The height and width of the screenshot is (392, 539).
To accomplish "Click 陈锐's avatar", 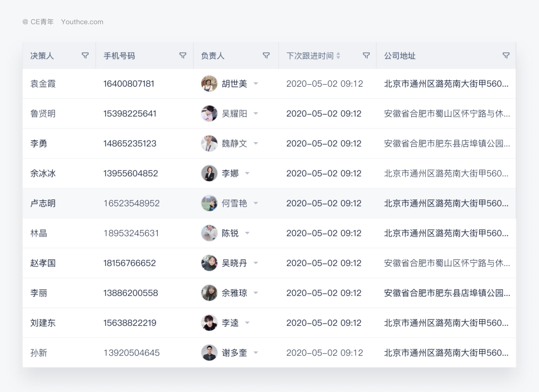I will (209, 233).
